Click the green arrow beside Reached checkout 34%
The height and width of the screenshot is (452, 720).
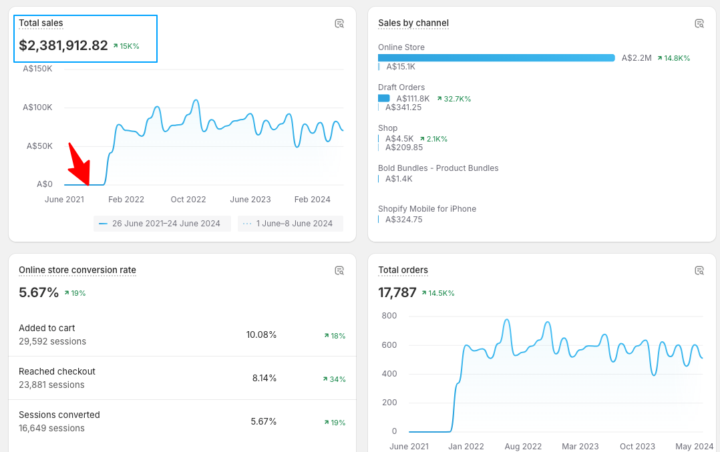click(325, 379)
